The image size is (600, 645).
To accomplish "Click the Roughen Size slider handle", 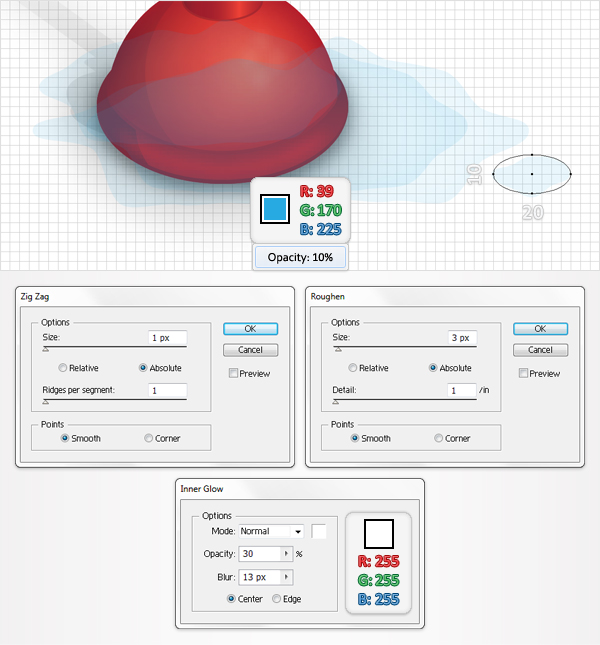I will [x=338, y=349].
